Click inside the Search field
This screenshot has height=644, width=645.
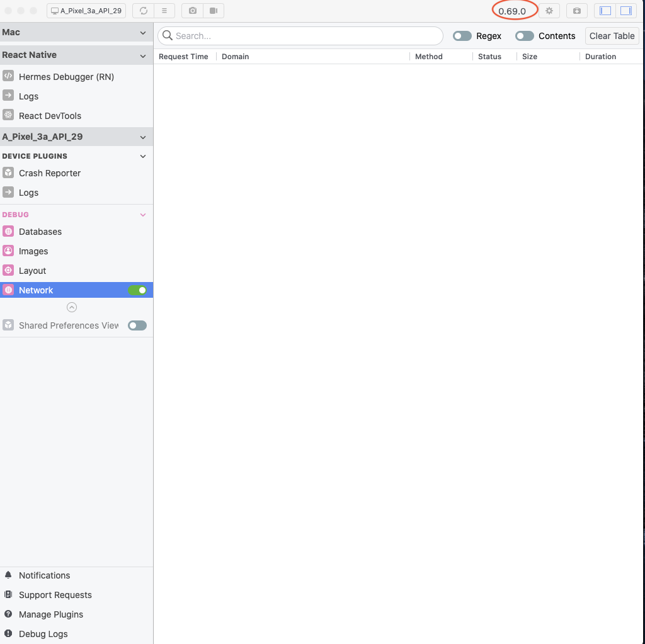click(x=300, y=36)
